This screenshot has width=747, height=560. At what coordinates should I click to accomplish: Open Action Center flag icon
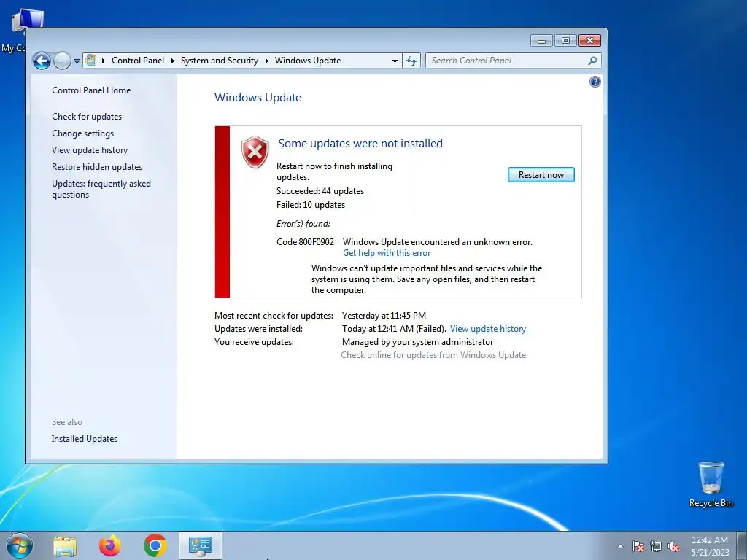[x=638, y=546]
